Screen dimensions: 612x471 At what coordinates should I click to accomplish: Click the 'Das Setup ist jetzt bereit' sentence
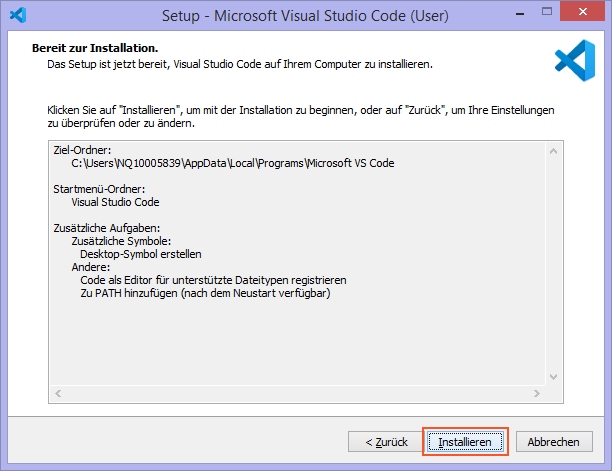240,64
